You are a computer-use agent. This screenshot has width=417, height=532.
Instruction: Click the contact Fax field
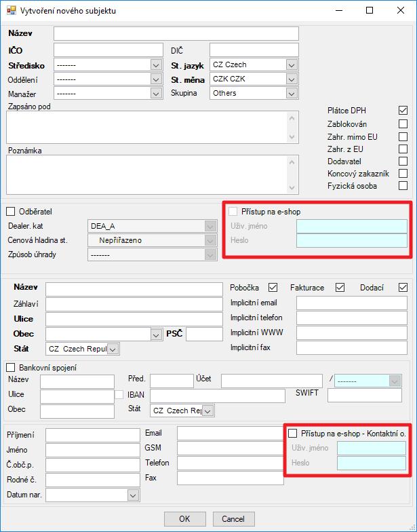(x=231, y=478)
